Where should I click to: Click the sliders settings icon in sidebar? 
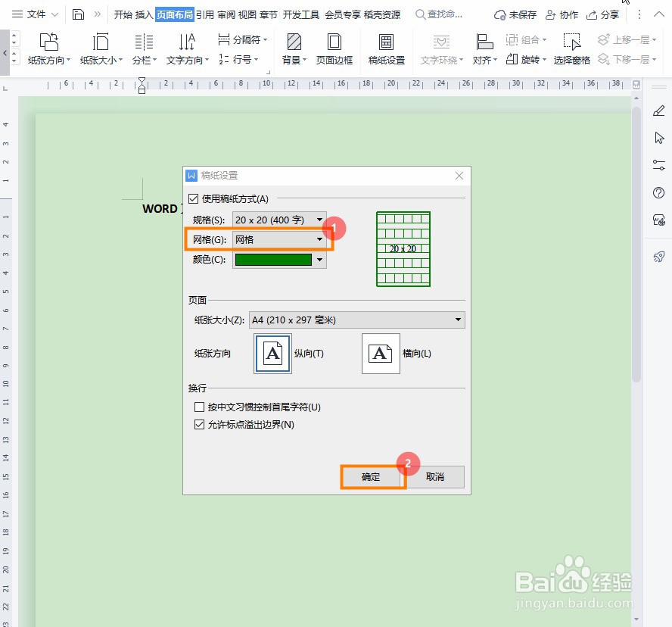tap(658, 165)
